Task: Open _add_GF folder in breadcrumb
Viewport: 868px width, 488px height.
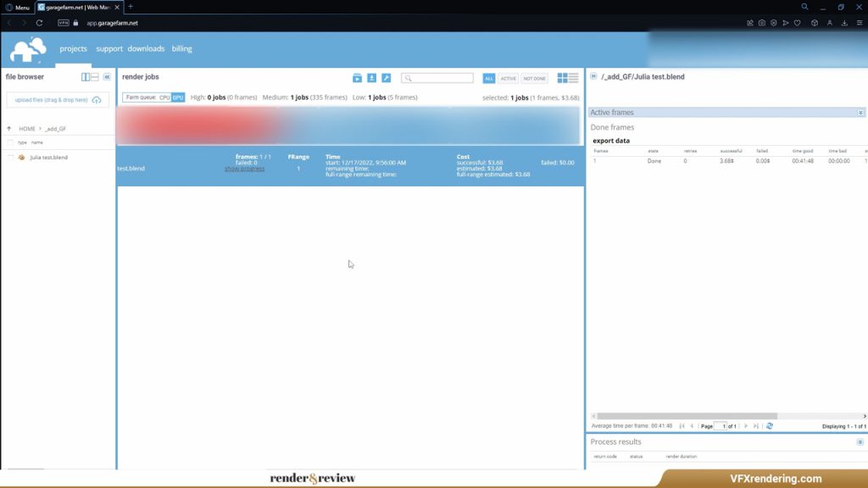Action: click(55, 129)
